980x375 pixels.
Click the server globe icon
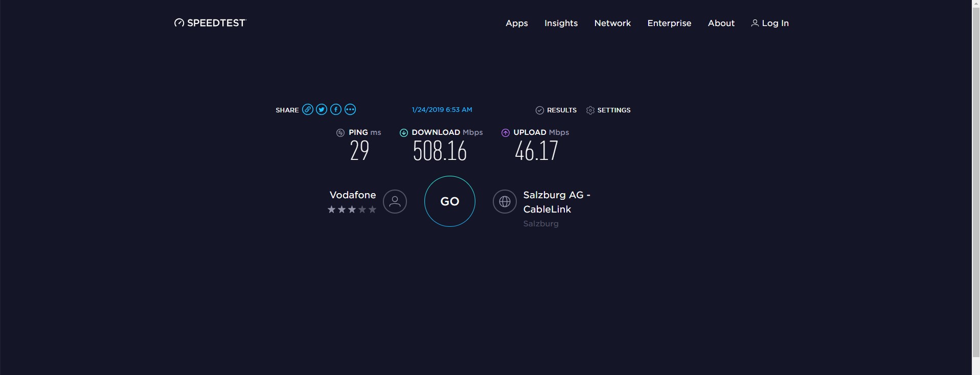[x=505, y=201]
